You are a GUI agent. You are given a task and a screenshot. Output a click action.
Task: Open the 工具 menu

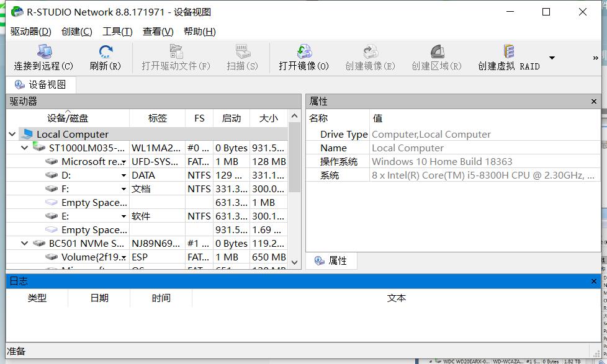[x=117, y=32]
